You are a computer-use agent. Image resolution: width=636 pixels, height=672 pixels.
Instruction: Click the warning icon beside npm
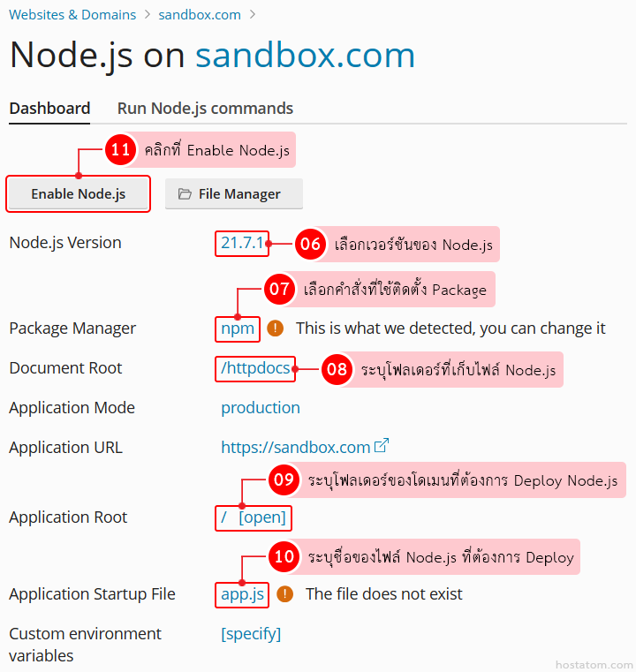275,328
